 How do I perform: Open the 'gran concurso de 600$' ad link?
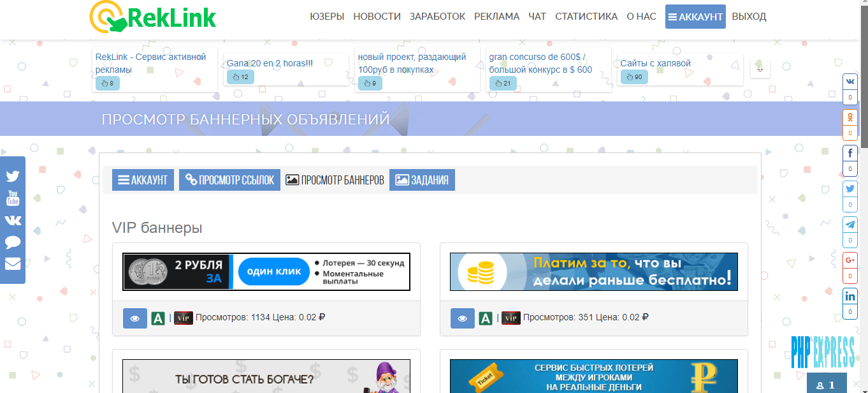540,63
